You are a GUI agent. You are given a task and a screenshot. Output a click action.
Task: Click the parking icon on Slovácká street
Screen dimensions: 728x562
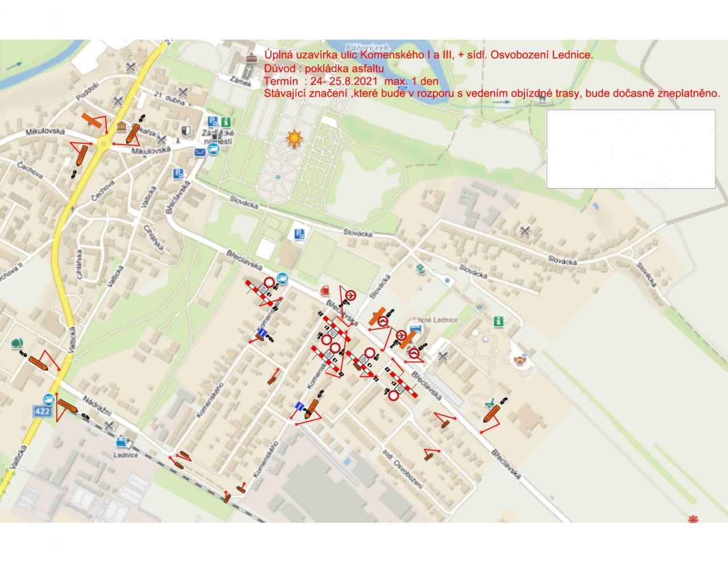[x=299, y=233]
